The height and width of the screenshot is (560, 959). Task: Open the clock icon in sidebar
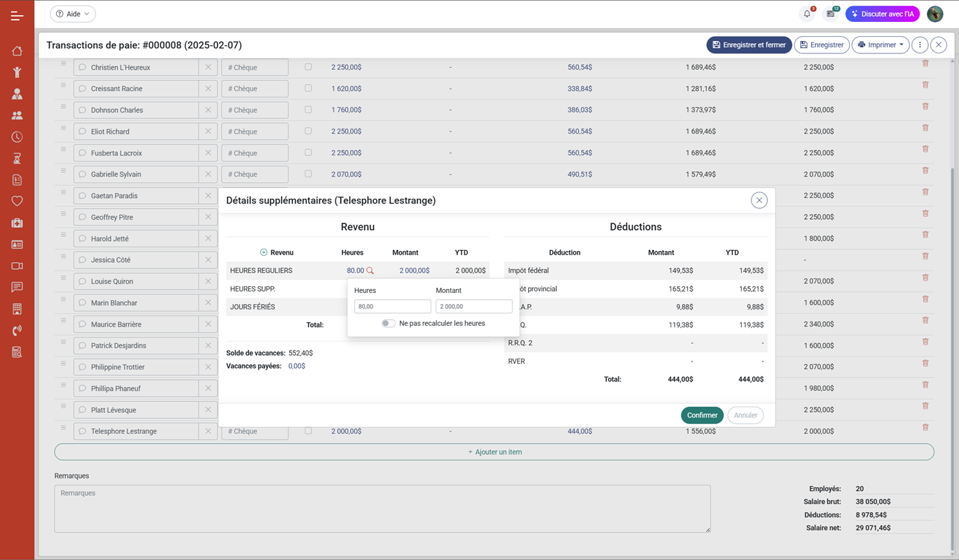[x=17, y=137]
